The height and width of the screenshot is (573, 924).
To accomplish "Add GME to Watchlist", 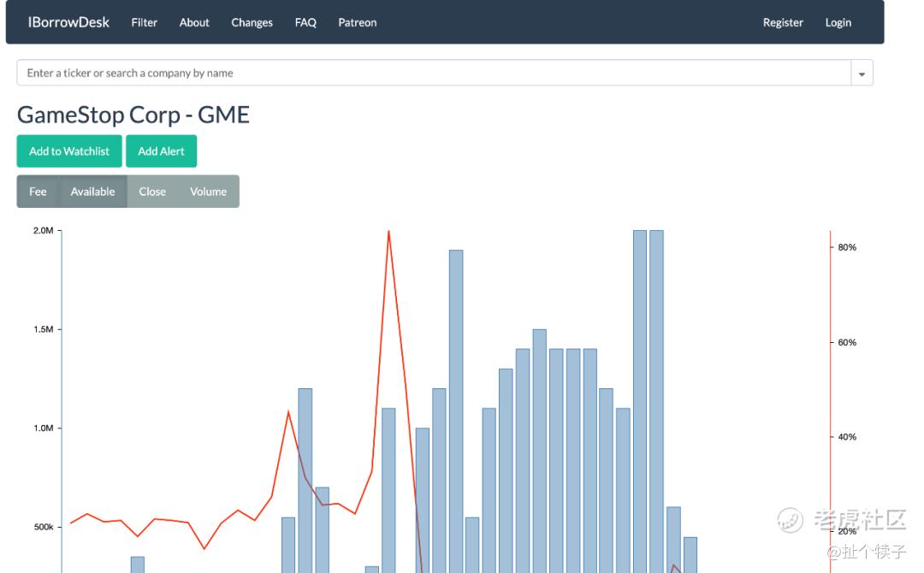I will pyautogui.click(x=69, y=151).
